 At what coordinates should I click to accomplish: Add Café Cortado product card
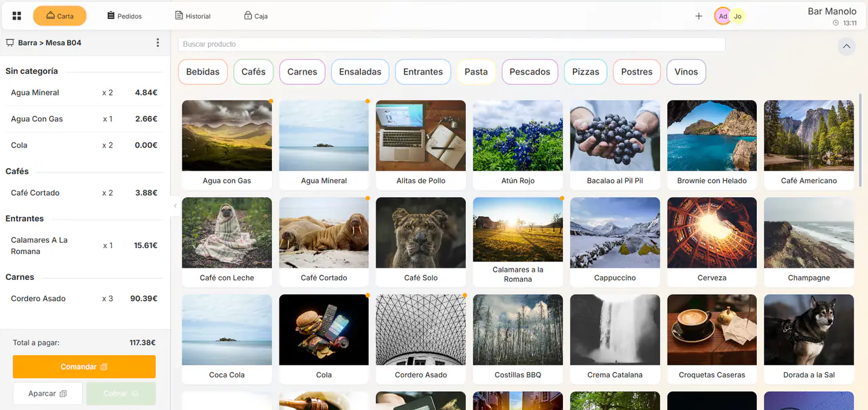324,242
